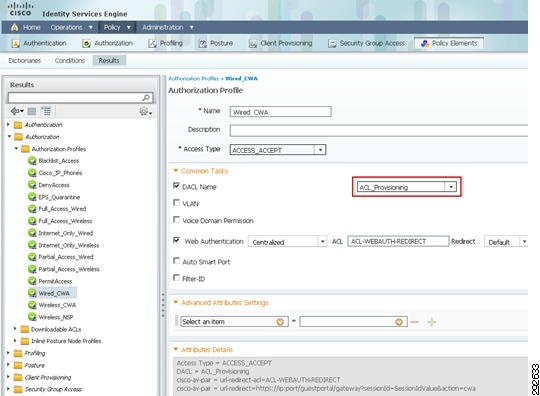Expand the Security Group Access tree node

click(x=8, y=389)
